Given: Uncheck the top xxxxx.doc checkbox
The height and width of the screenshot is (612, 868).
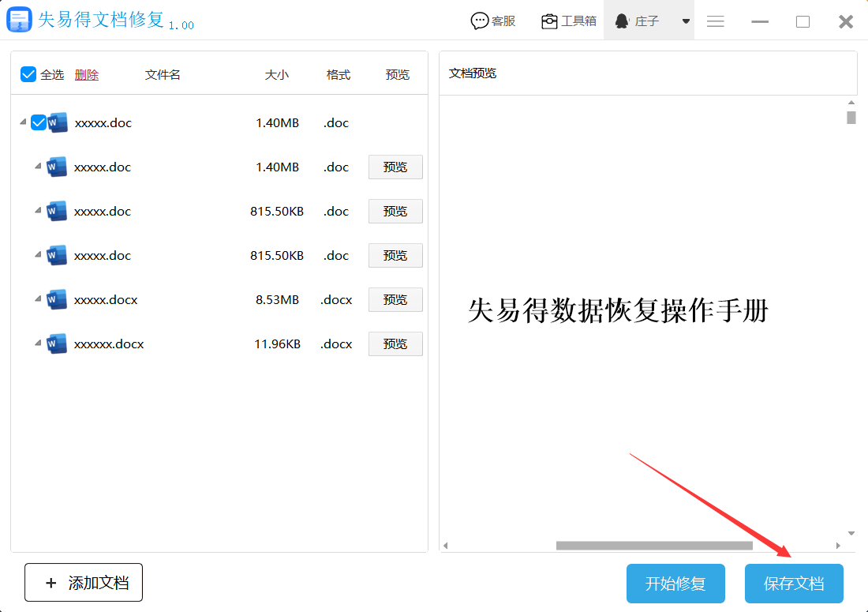Looking at the screenshot, I should point(38,123).
